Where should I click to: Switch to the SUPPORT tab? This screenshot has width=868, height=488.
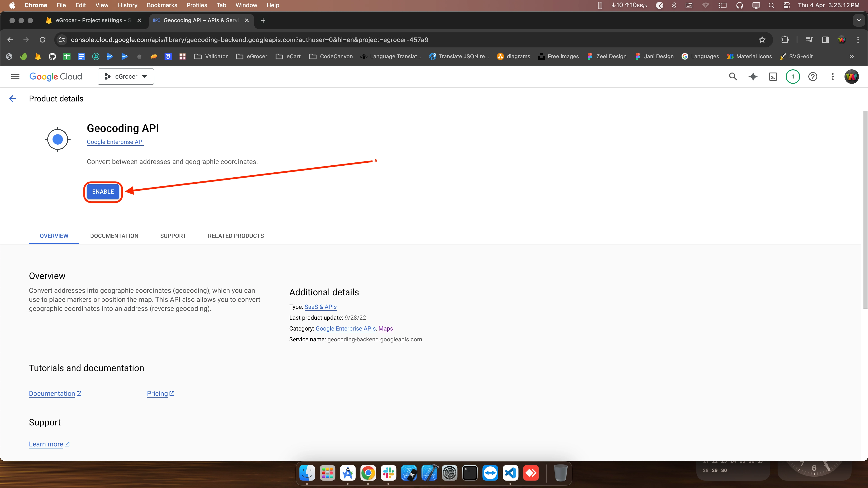point(173,236)
